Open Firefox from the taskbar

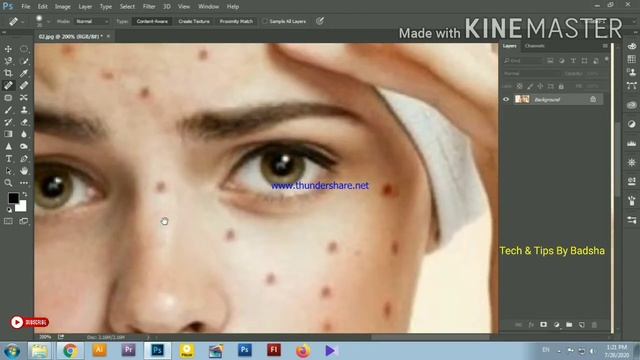[x=303, y=351]
